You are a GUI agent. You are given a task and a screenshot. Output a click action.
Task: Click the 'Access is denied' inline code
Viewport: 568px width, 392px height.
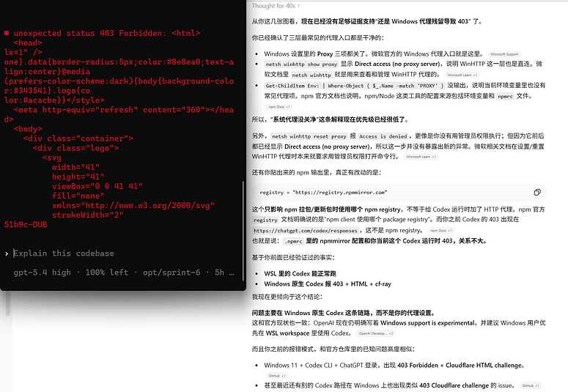383,136
